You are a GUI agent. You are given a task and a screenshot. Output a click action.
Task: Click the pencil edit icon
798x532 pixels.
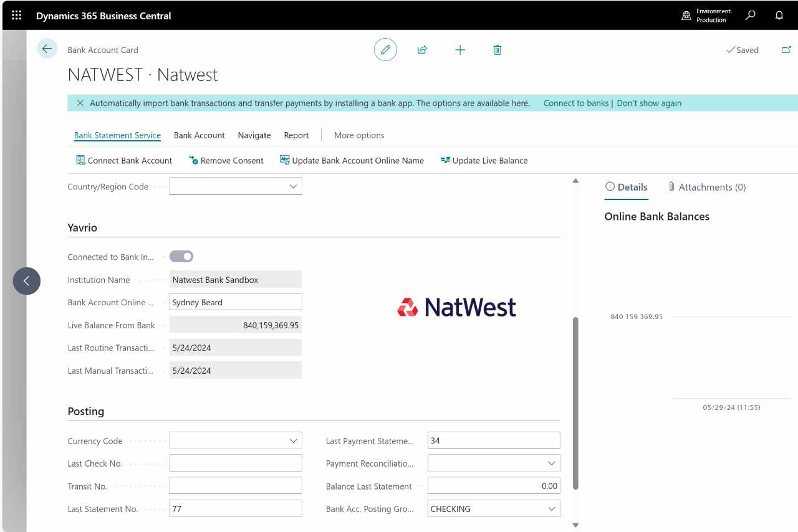pos(385,50)
